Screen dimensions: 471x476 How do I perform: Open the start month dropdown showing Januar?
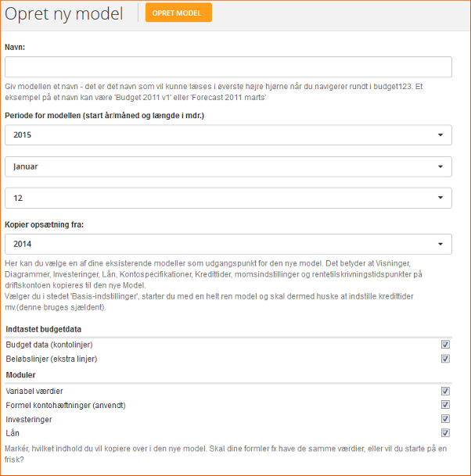click(x=228, y=166)
